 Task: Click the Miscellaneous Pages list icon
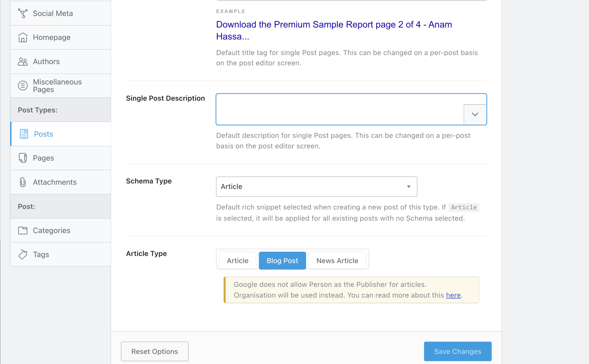[23, 86]
